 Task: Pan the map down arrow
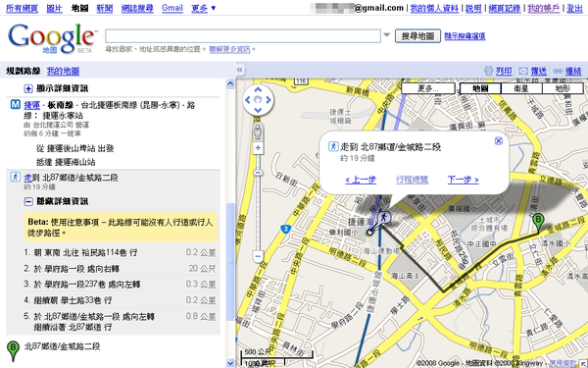point(258,110)
